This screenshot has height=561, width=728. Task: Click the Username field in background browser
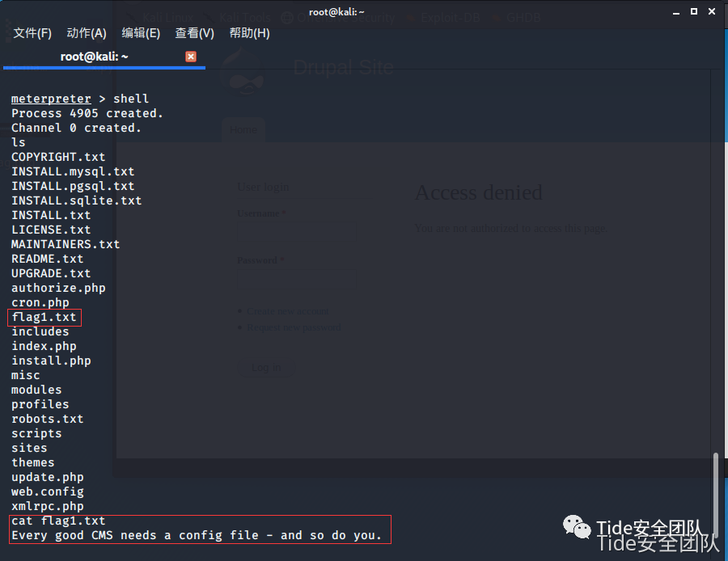(297, 231)
